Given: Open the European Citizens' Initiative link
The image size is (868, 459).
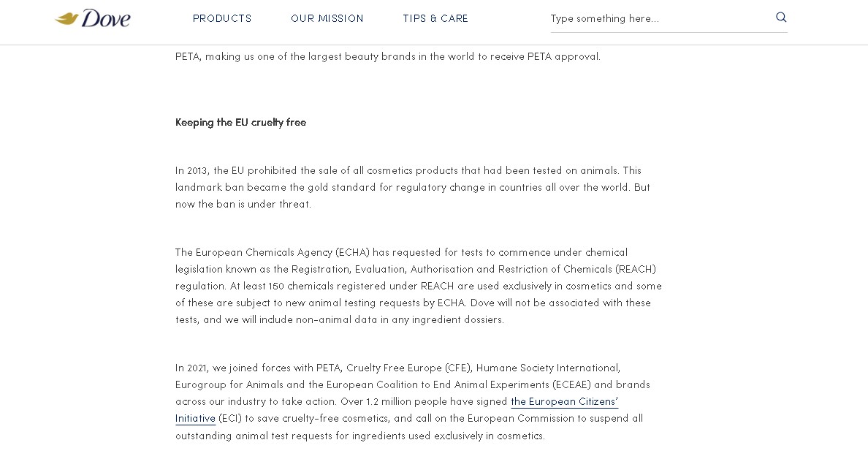Looking at the screenshot, I should (564, 401).
